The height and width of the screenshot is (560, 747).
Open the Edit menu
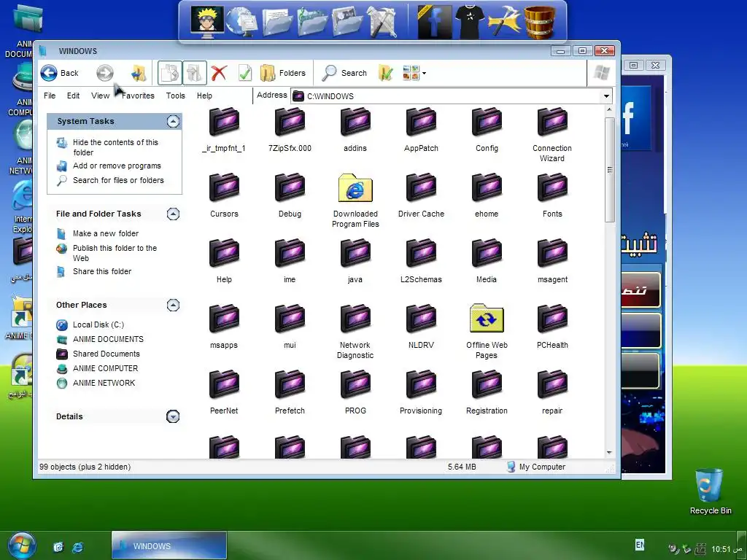tap(74, 96)
